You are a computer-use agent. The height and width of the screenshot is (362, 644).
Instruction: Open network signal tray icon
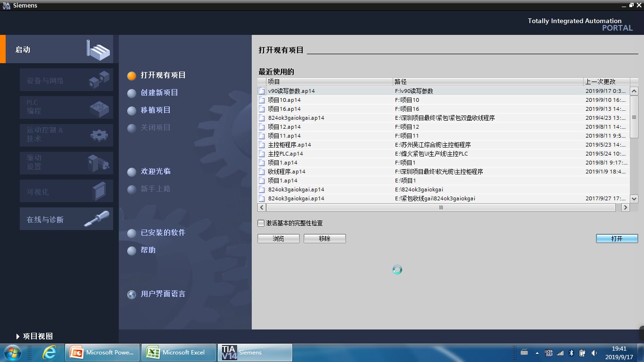pos(560,353)
